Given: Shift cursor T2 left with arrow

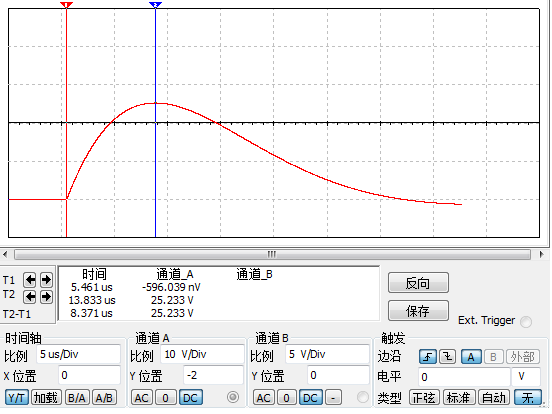Looking at the screenshot, I should coord(30,297).
